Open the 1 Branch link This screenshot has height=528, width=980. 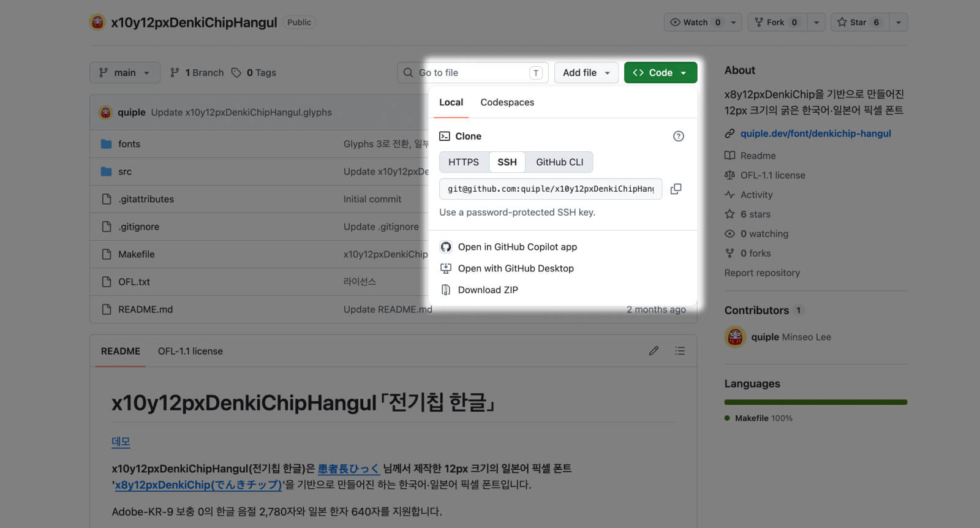coord(197,72)
